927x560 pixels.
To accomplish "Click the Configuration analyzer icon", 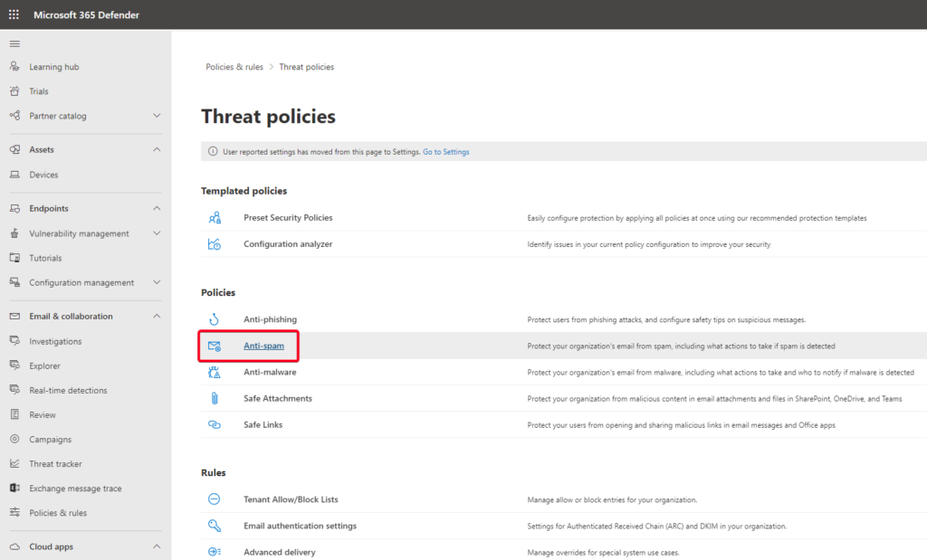I will point(215,244).
